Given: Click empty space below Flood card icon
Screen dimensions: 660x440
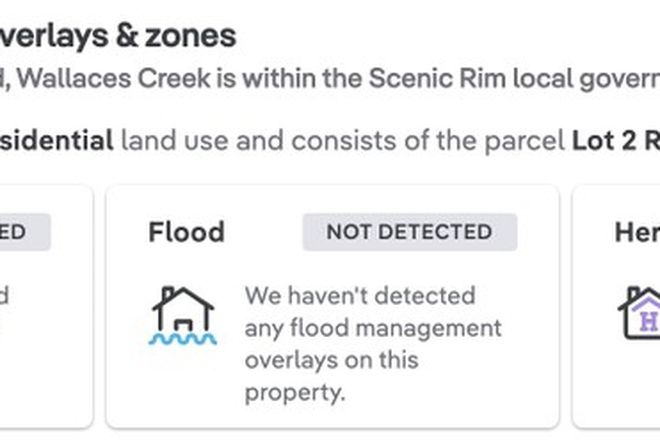Looking at the screenshot, I should pos(183,387).
